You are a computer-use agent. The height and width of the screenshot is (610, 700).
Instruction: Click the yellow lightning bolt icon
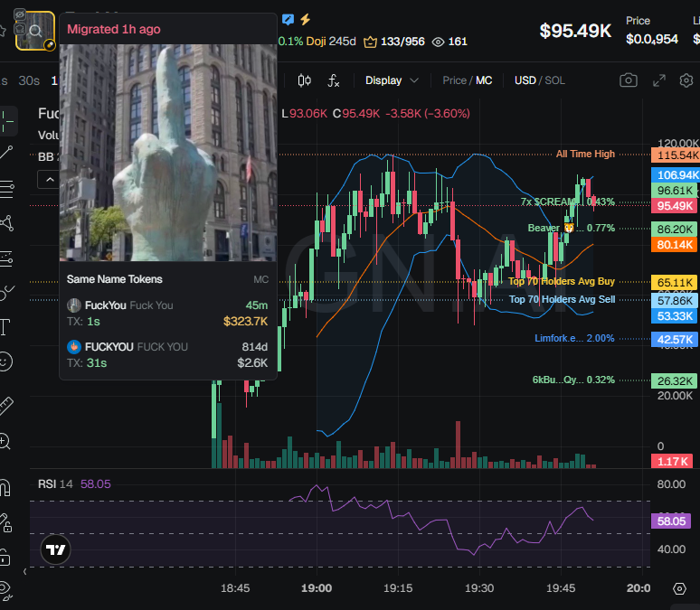[306, 19]
